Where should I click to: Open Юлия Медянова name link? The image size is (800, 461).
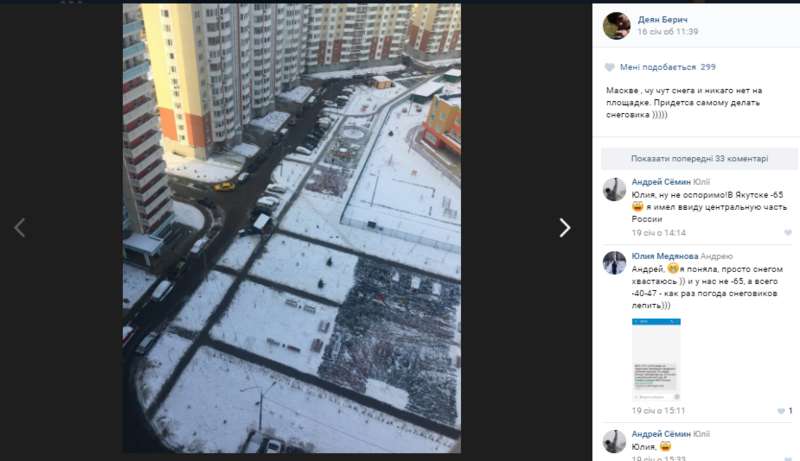[665, 256]
